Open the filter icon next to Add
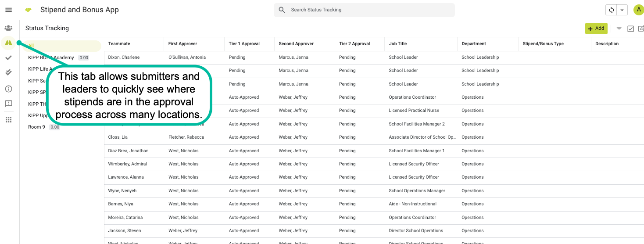 tap(619, 29)
